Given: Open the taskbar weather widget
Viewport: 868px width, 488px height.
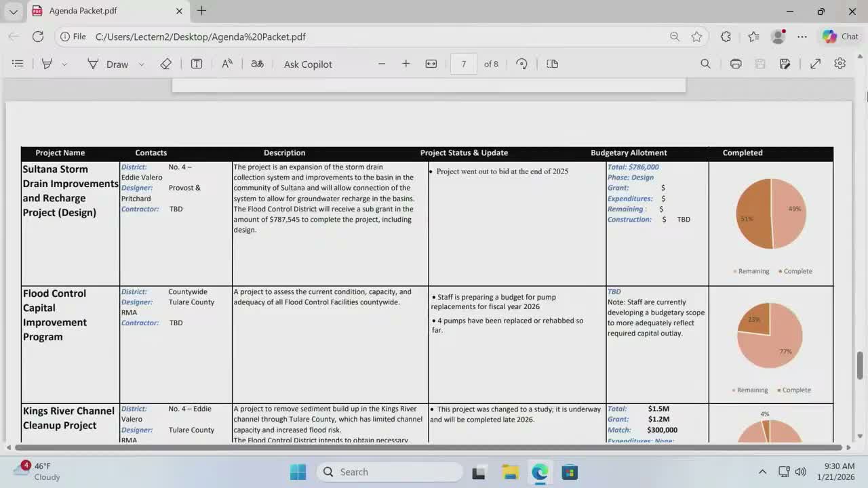Looking at the screenshot, I should pos(39,471).
